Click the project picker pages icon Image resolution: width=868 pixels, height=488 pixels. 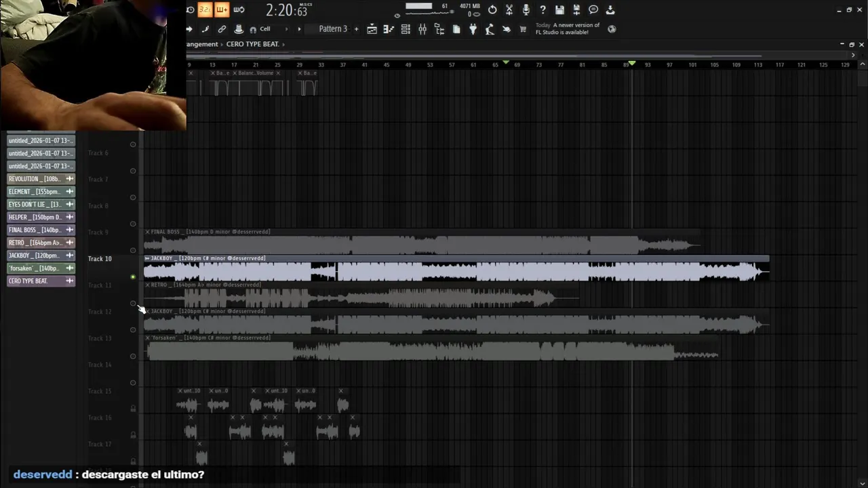pyautogui.click(x=456, y=29)
